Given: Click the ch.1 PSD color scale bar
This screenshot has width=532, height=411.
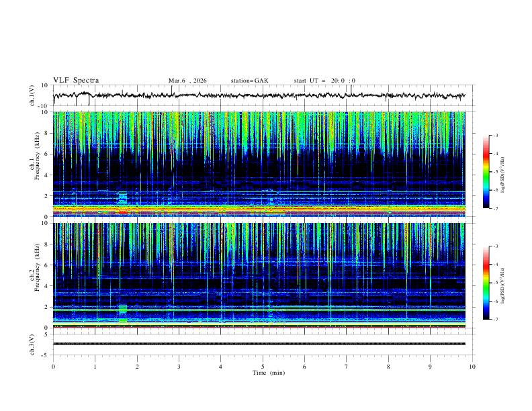Looking at the screenshot, I should [x=486, y=172].
